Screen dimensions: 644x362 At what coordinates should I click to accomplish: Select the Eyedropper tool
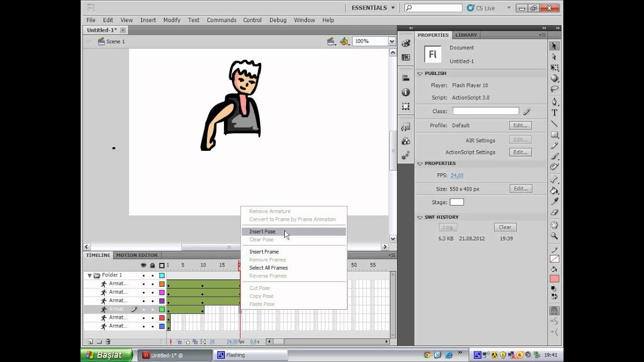pos(554,201)
